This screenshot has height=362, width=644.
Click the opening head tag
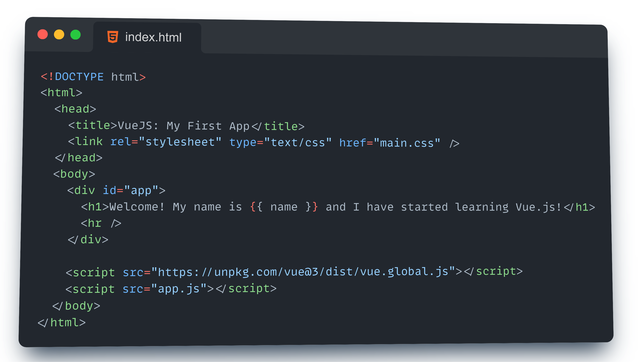75,109
